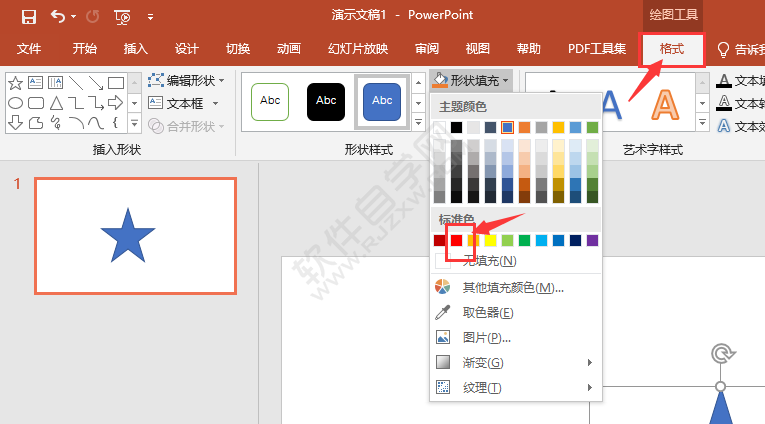Select 无填充(N) option
The height and width of the screenshot is (424, 765).
pos(516,261)
